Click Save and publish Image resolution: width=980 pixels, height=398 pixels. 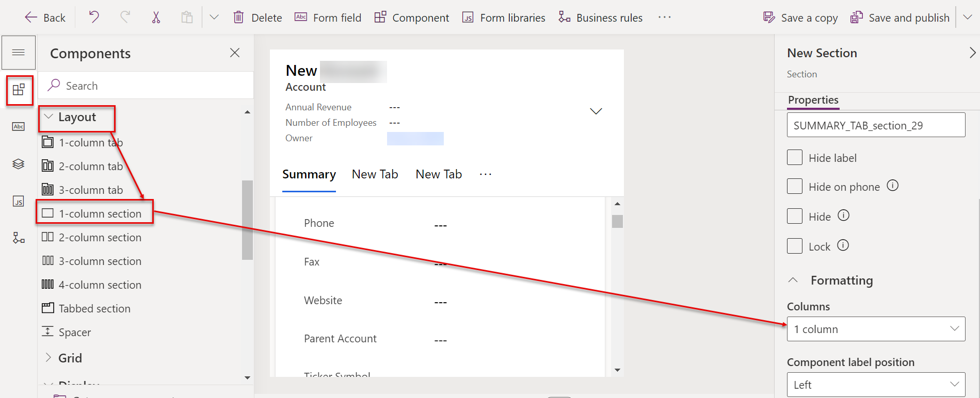900,18
